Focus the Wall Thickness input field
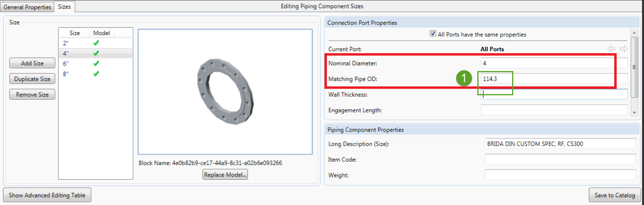 554,94
